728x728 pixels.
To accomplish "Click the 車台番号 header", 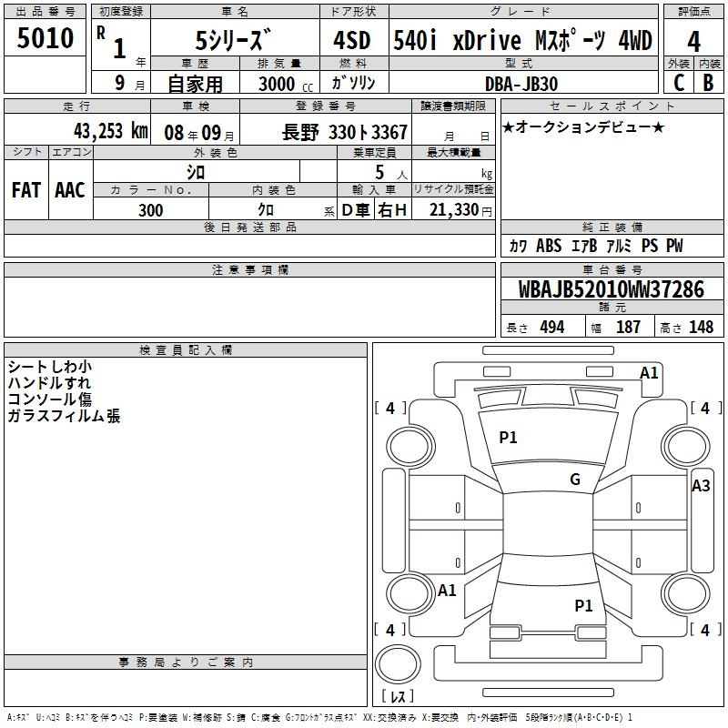I will (x=612, y=269).
